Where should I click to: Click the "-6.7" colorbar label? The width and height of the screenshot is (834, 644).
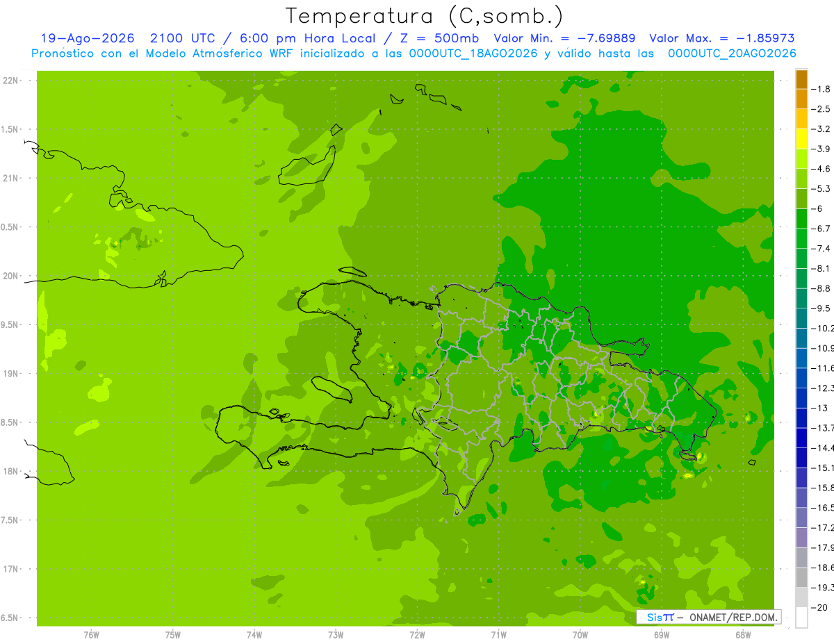coord(822,229)
